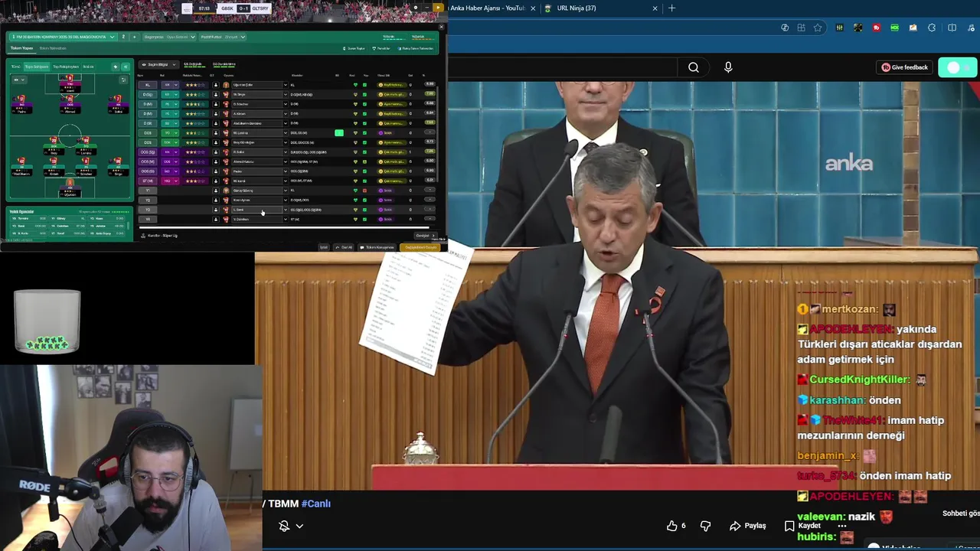Click the Takım Konuşması button

click(377, 247)
